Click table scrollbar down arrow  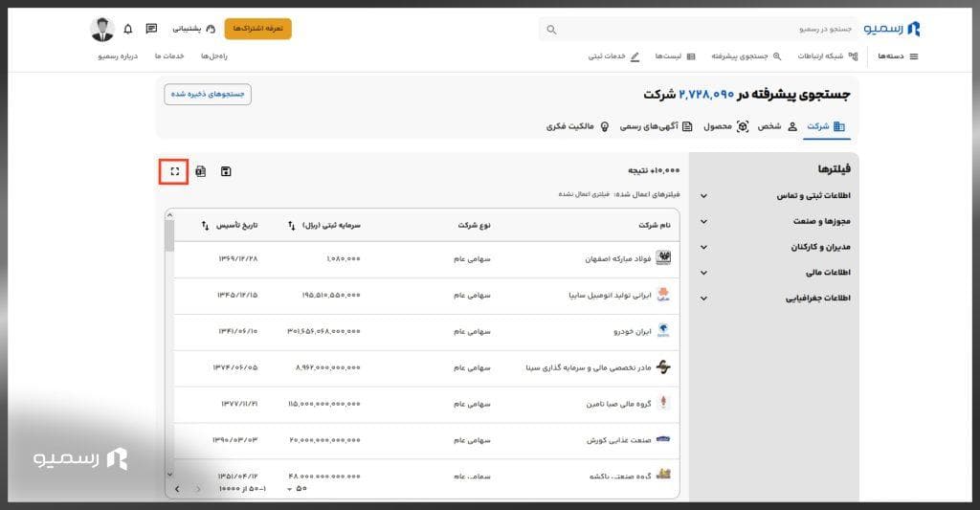pos(169,475)
